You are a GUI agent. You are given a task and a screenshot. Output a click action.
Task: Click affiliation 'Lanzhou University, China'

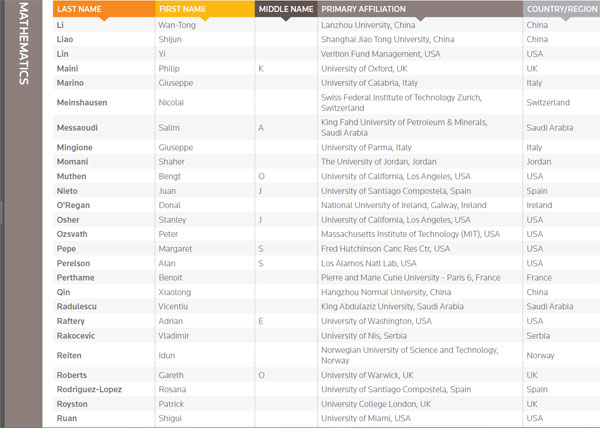pos(368,25)
